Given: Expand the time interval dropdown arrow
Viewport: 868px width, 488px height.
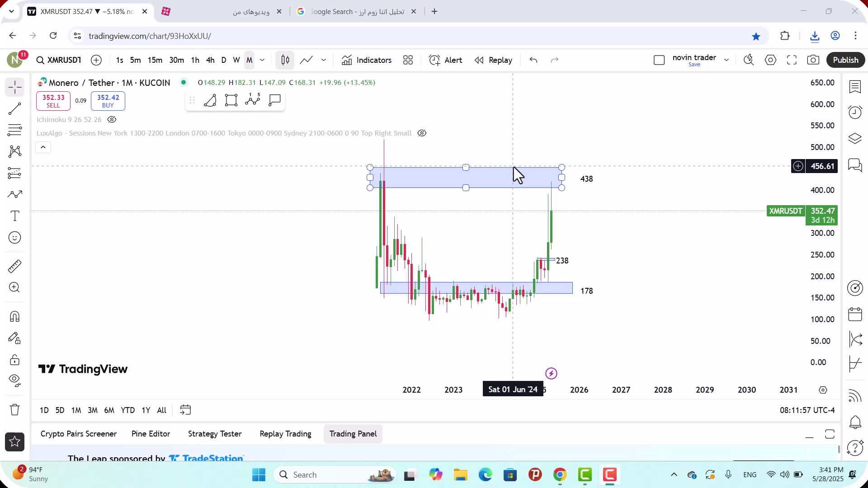Looking at the screenshot, I should coord(262,60).
